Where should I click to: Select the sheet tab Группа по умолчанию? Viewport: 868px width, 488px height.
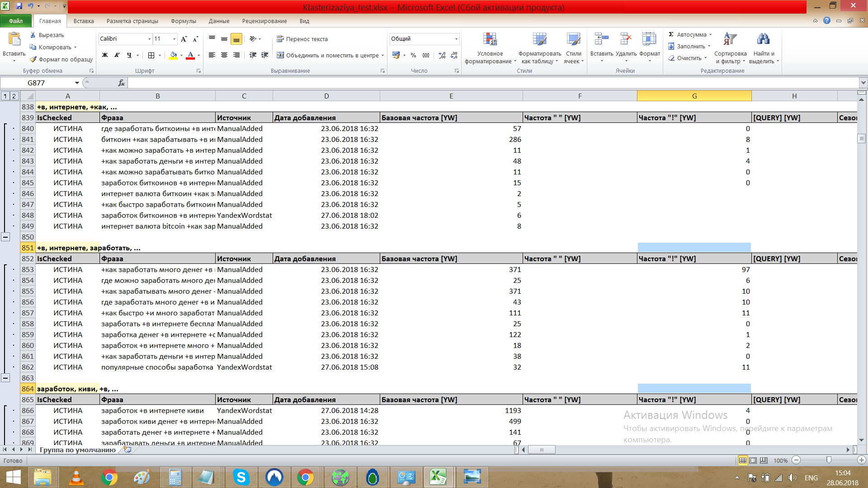pos(77,450)
